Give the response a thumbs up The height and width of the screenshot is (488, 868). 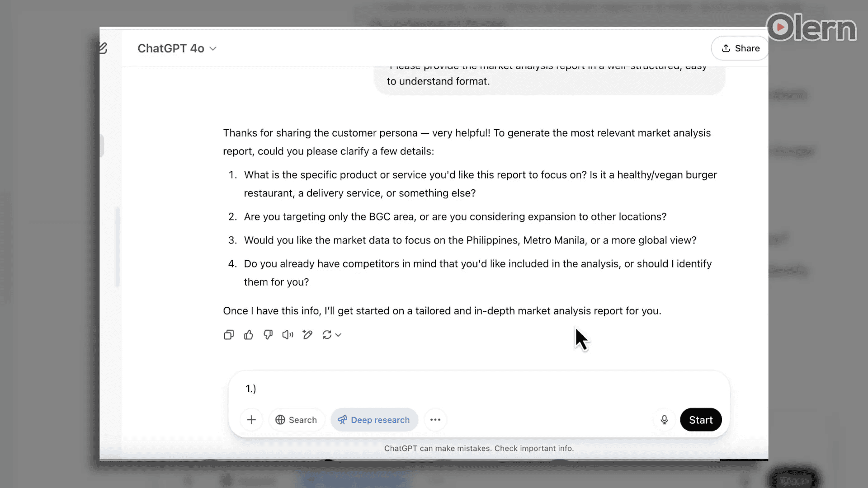tap(248, 334)
